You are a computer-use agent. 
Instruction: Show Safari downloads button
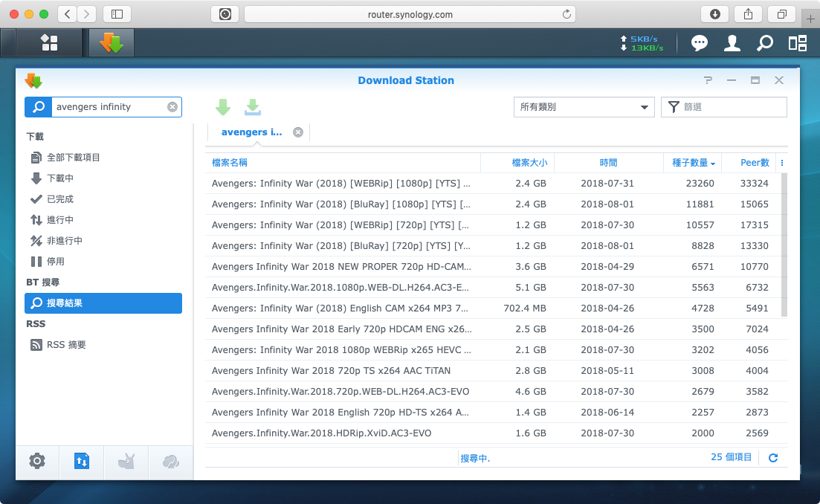(715, 14)
